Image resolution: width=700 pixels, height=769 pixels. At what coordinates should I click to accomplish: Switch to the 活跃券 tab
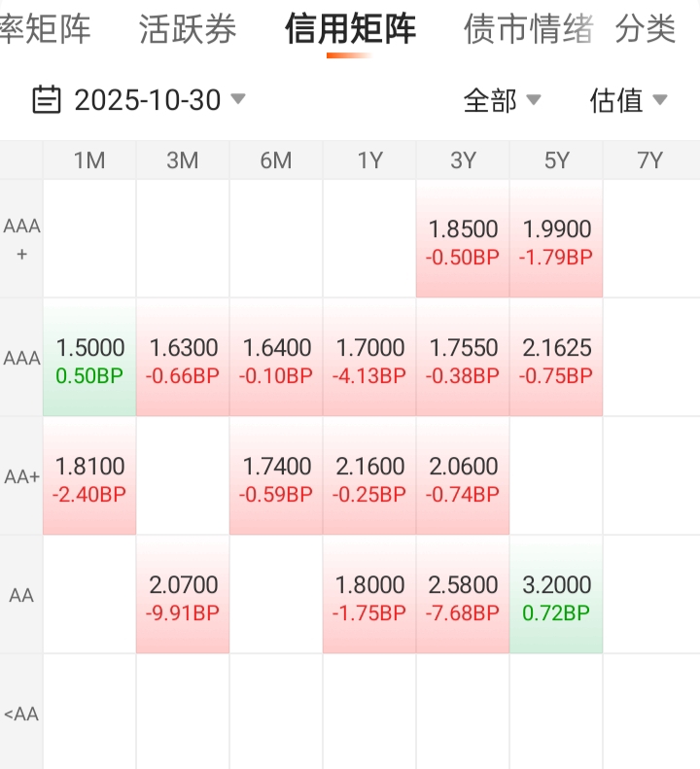[x=188, y=29]
